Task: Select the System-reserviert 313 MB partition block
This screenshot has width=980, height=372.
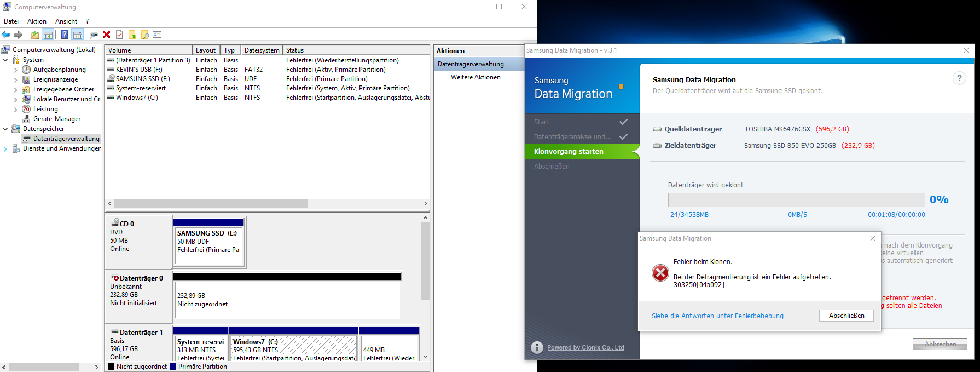Action: pos(200,345)
